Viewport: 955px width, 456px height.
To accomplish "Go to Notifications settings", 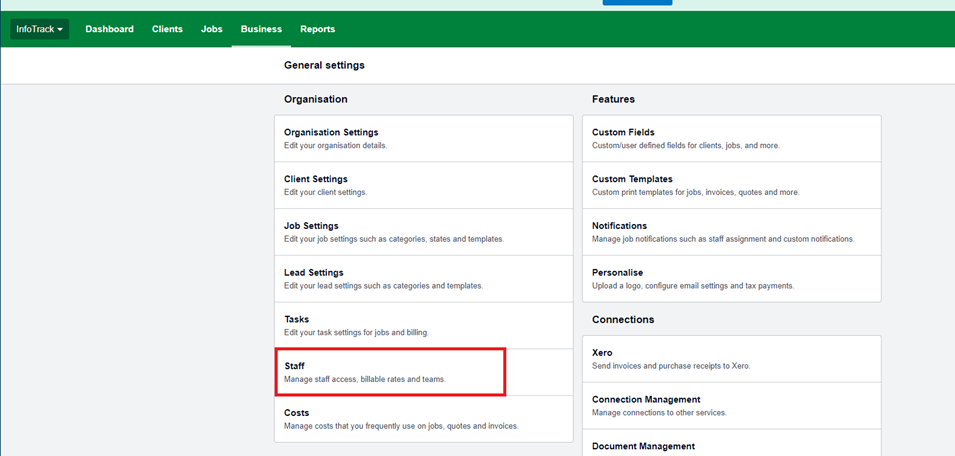I will coord(620,226).
